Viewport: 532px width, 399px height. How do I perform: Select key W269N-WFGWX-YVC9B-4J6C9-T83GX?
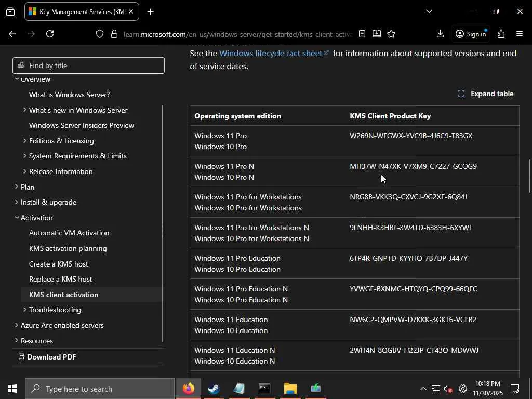(x=411, y=136)
